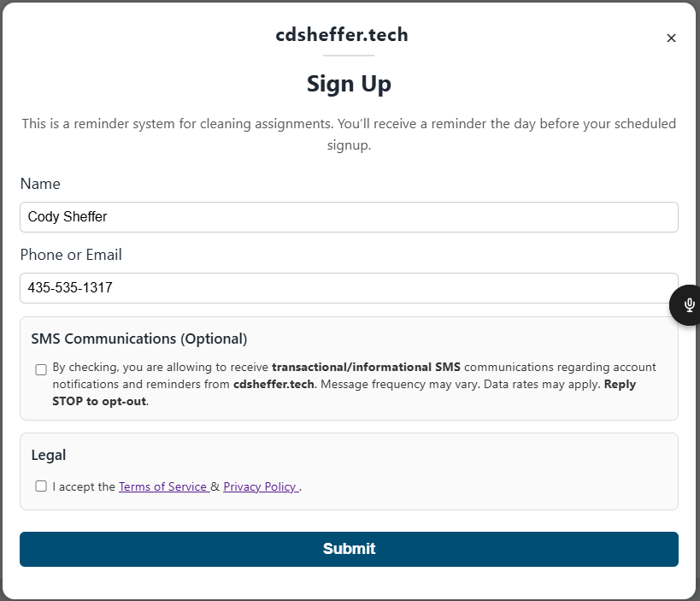Click the X to dismiss the modal
The image size is (700, 601).
pos(671,38)
